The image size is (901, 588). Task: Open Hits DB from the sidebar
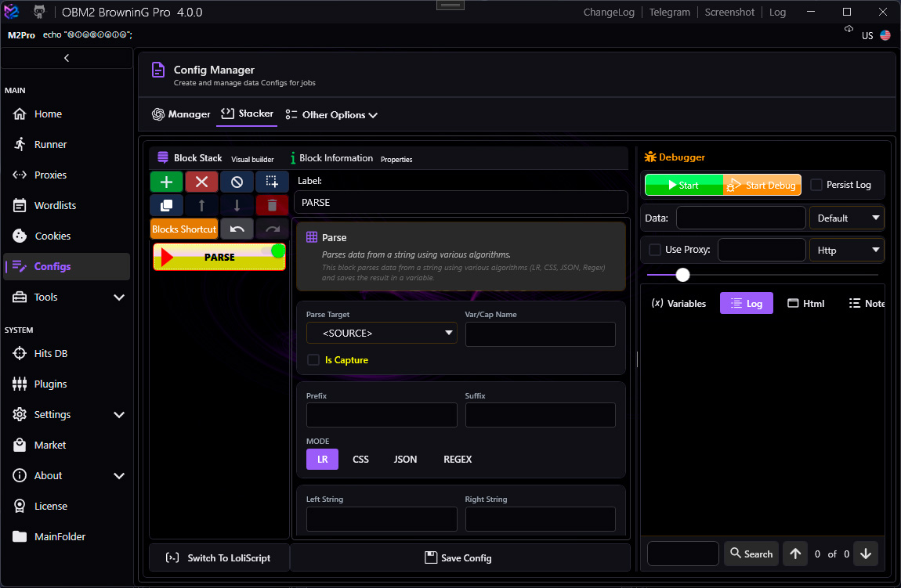pos(67,354)
